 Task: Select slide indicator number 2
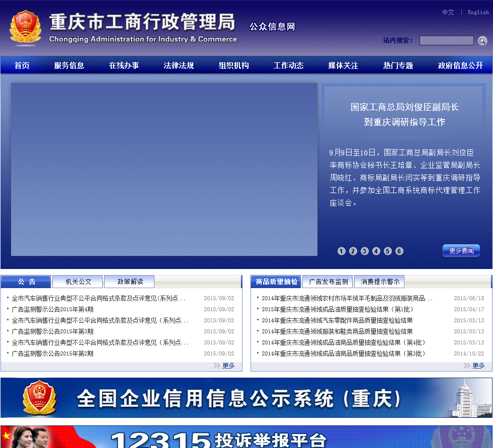point(353,251)
